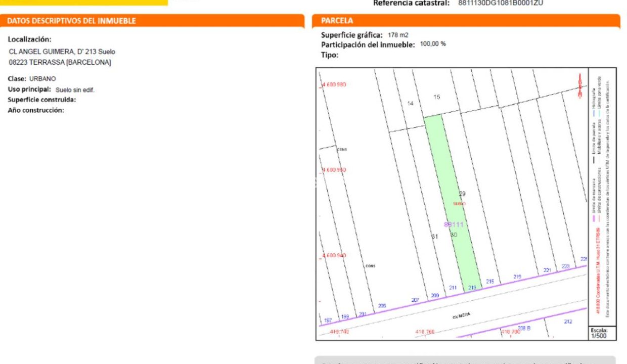
Task: Open the Datos Descriptivos del Inmueble header
Action: (x=71, y=21)
